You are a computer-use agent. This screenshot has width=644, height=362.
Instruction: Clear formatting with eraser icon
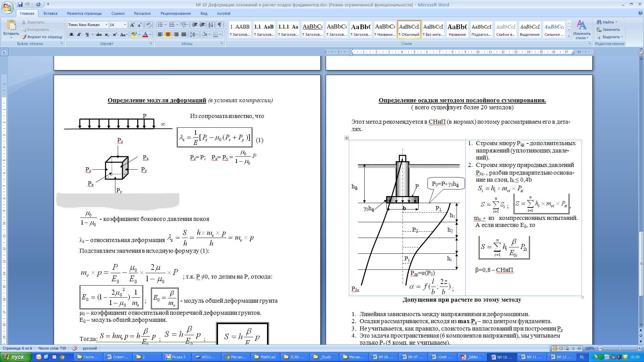pos(149,25)
